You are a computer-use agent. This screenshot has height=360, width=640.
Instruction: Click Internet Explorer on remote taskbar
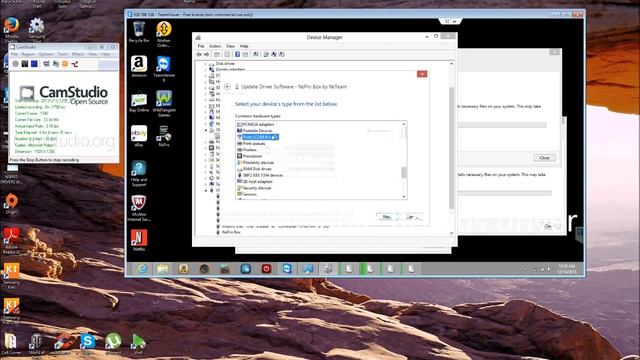pyautogui.click(x=142, y=269)
